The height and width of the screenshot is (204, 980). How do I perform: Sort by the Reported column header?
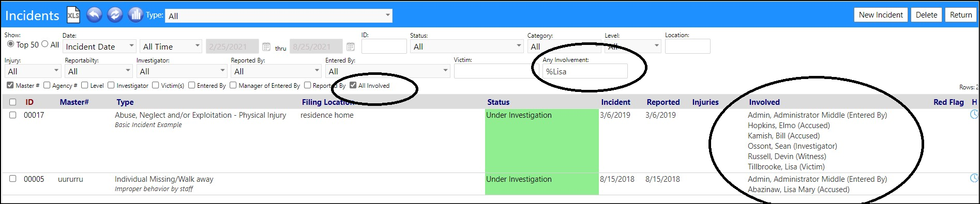click(663, 102)
